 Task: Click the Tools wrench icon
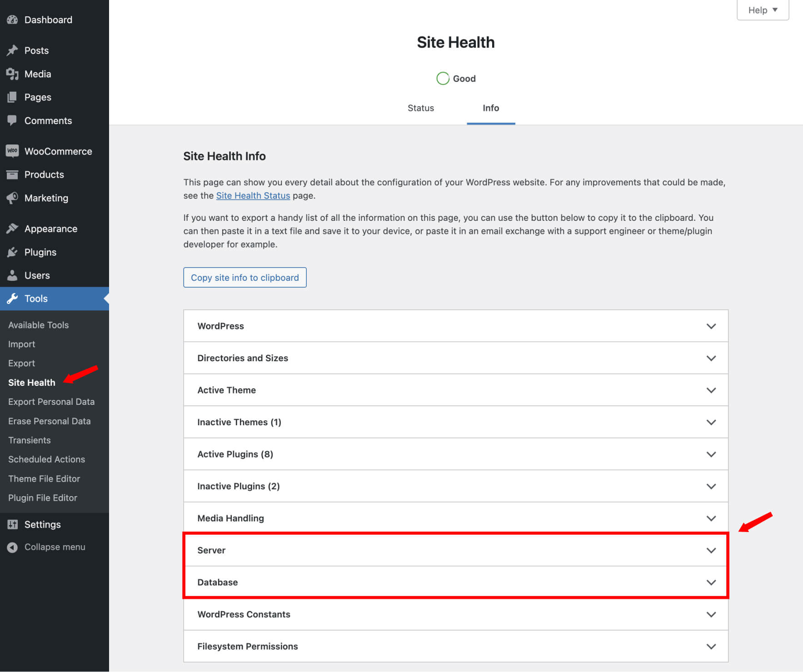[x=12, y=299]
